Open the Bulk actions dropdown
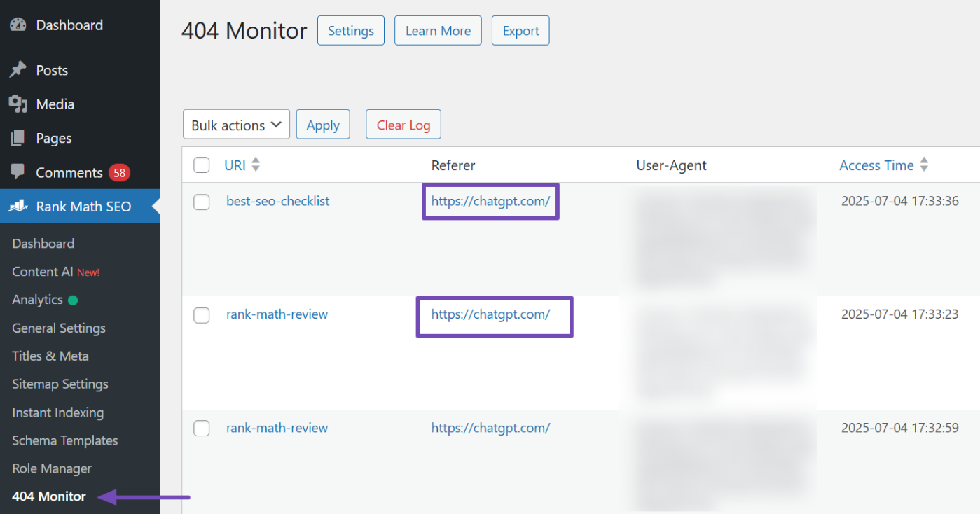Screen dimensions: 980x514 coord(236,125)
